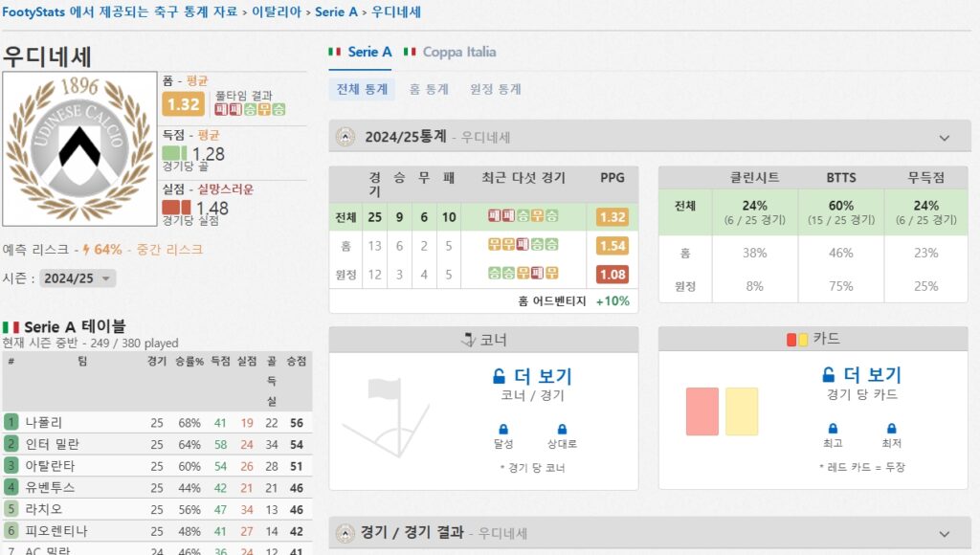Click the club icon in 2024/25통계 header
This screenshot has height=555, width=980.
click(345, 137)
